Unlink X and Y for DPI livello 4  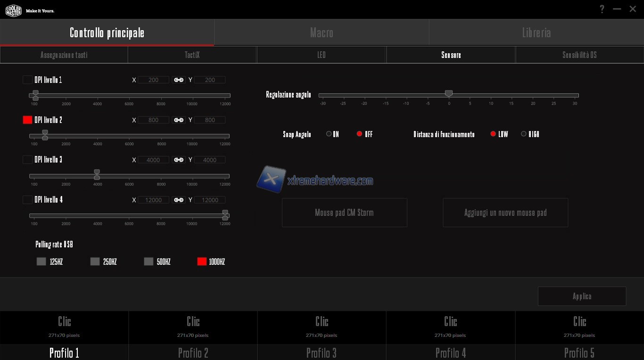pyautogui.click(x=179, y=200)
